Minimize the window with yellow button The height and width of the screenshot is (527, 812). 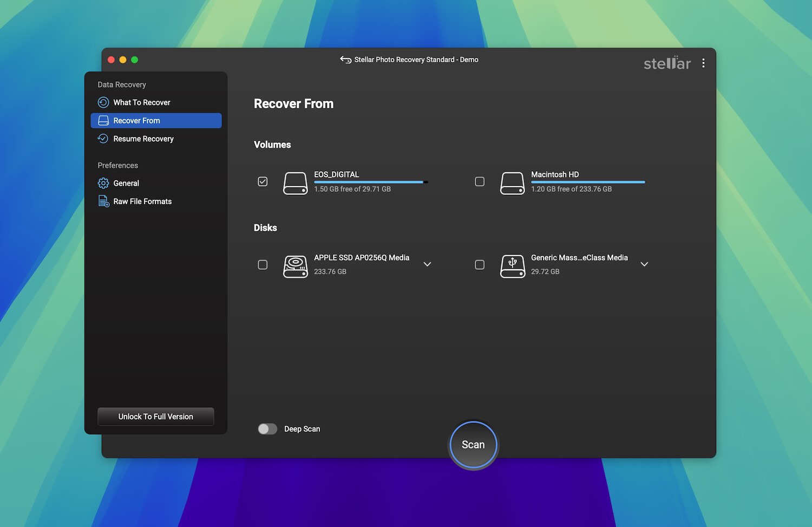tap(123, 60)
